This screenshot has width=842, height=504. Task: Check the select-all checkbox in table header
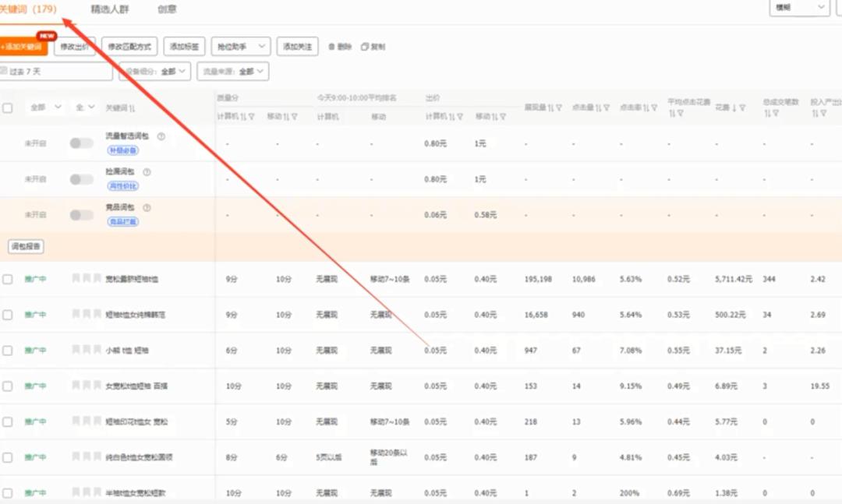click(8, 108)
